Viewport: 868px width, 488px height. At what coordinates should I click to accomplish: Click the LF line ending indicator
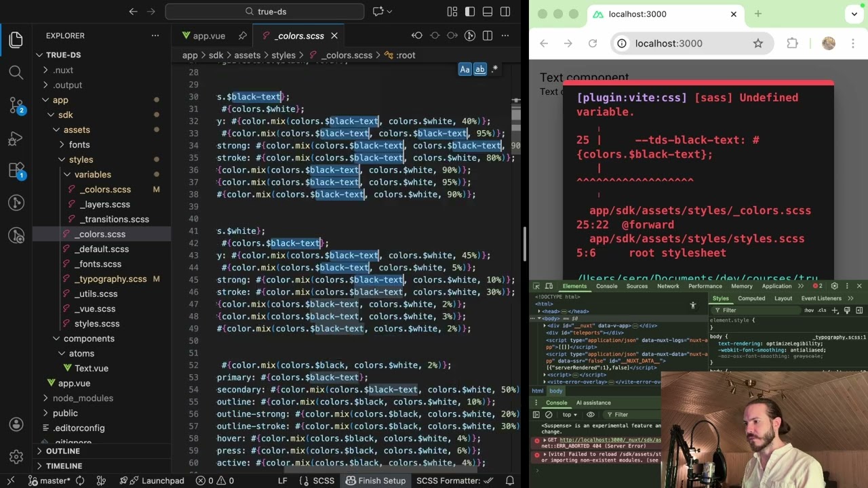[282, 481]
